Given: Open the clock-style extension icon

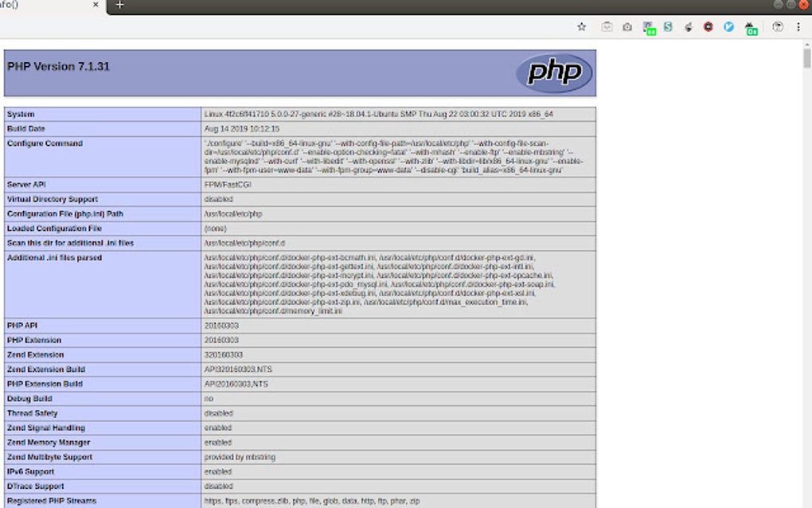Looking at the screenshot, I should pos(779,26).
